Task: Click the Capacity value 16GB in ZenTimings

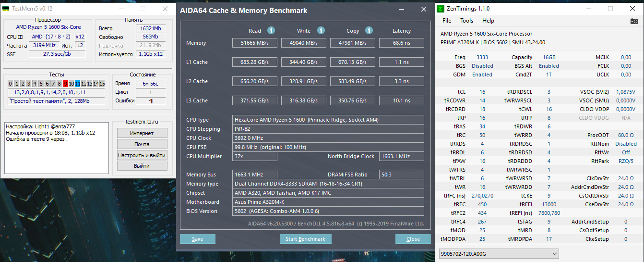Action: pos(549,57)
